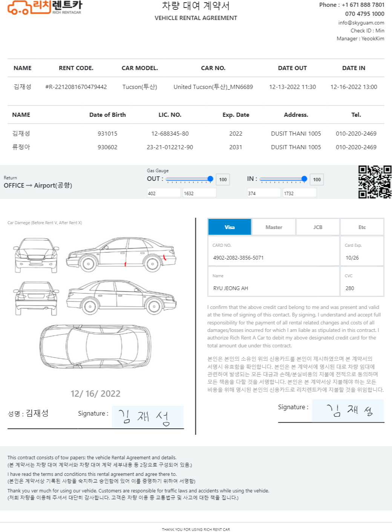The height and width of the screenshot is (532, 392).
Task: Click the QR code image
Action: [x=375, y=182]
